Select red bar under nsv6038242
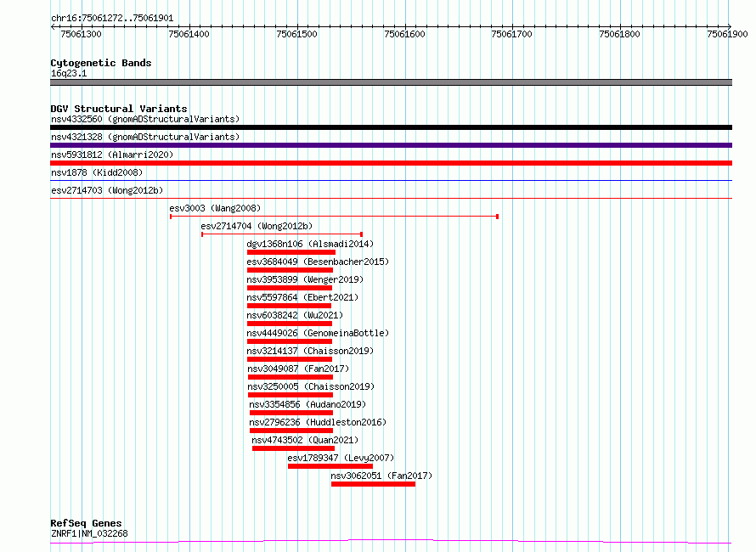This screenshot has height=552, width=756. coord(290,324)
